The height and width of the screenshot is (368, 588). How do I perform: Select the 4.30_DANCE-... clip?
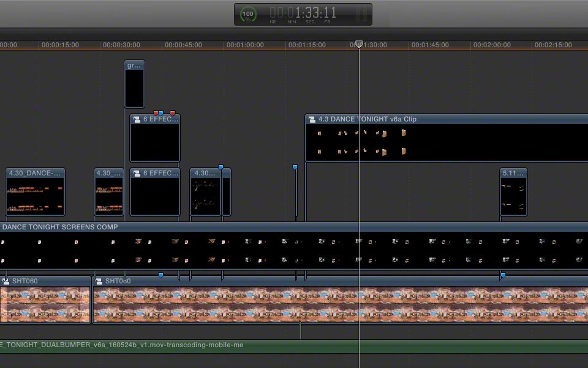(x=36, y=192)
